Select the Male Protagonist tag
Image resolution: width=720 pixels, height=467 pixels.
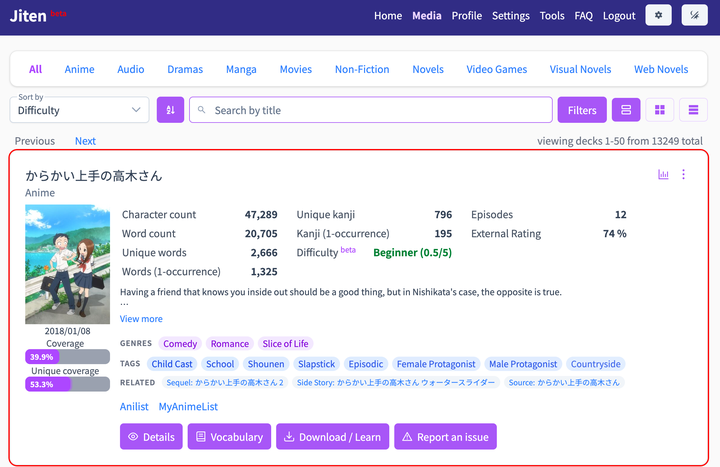tap(523, 364)
